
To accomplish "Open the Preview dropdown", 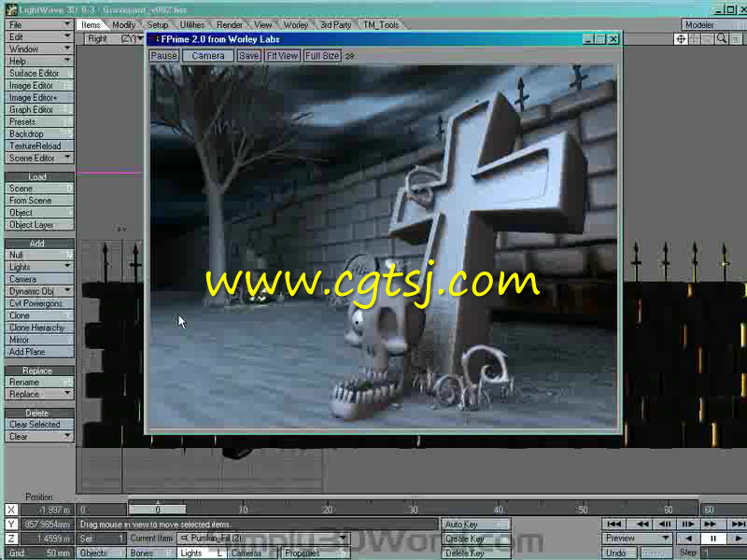I will 637,539.
